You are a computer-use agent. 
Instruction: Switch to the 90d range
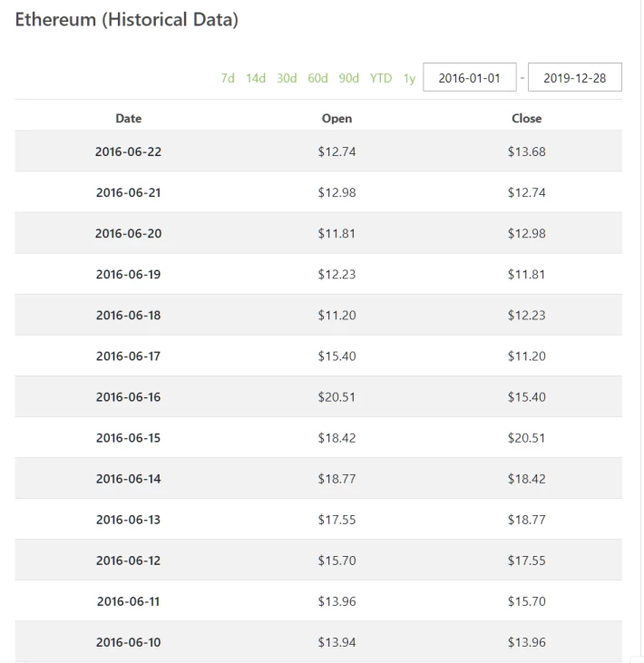click(349, 78)
